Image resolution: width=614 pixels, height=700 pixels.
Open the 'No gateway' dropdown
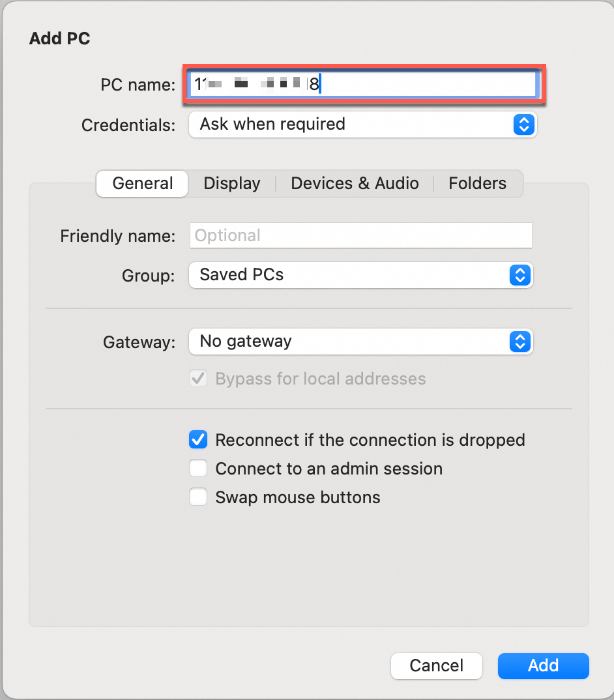click(x=352, y=342)
